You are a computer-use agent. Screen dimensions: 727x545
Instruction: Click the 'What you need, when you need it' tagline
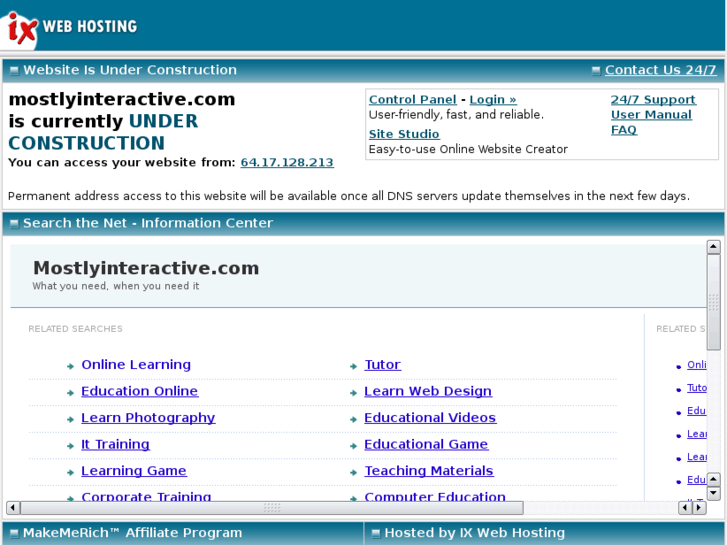(x=116, y=286)
